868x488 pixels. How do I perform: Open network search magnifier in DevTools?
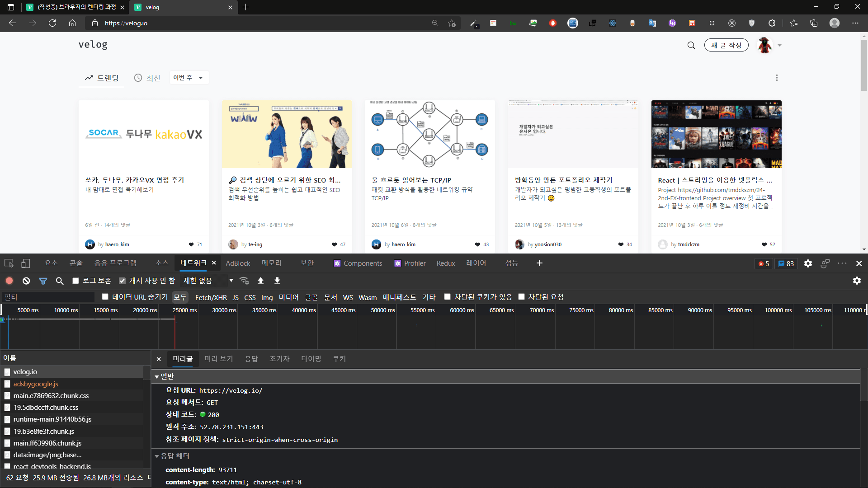[x=59, y=281]
